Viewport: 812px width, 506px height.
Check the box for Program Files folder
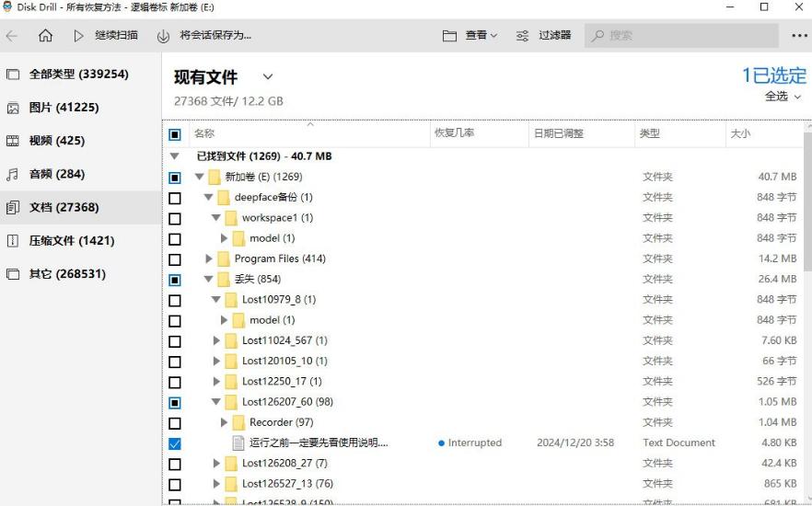click(175, 259)
